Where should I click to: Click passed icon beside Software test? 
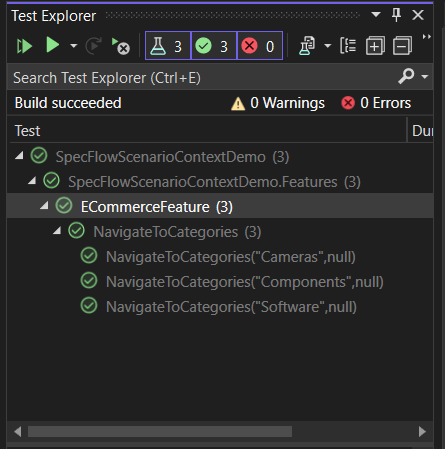pyautogui.click(x=89, y=305)
